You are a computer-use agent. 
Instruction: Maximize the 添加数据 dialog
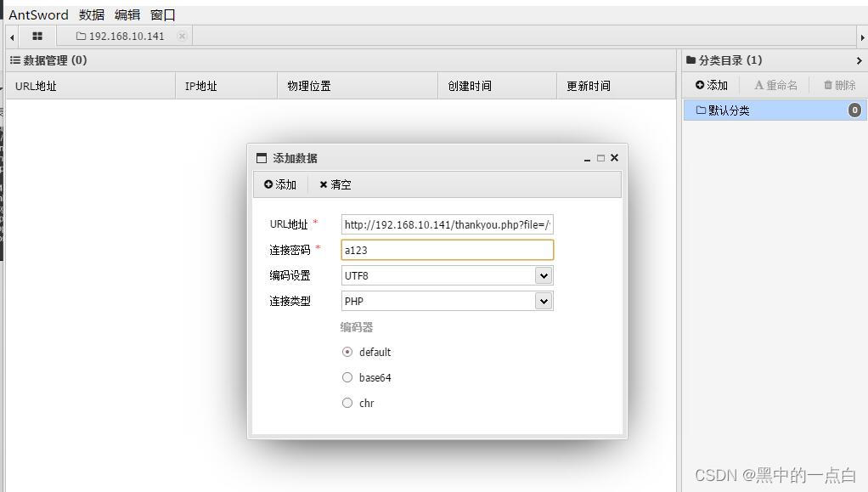(600, 158)
